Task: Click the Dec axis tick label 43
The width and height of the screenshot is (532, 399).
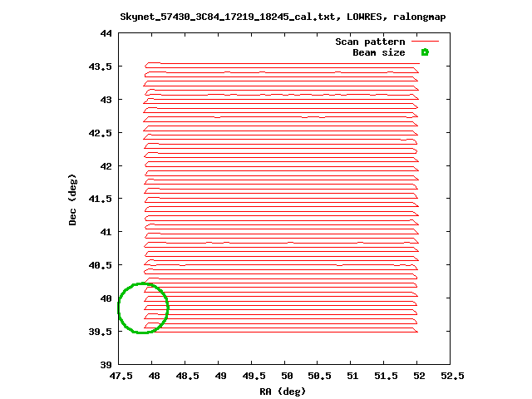Action: pos(106,100)
